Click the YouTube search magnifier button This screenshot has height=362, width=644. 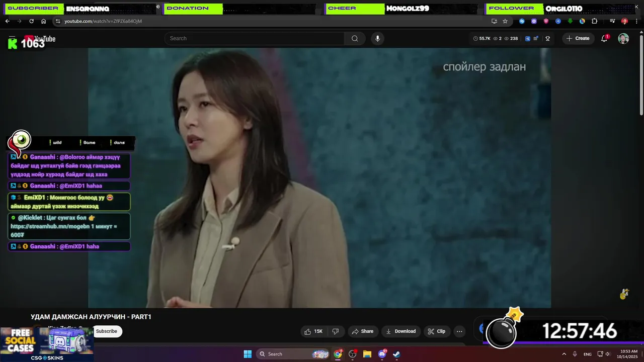355,38
